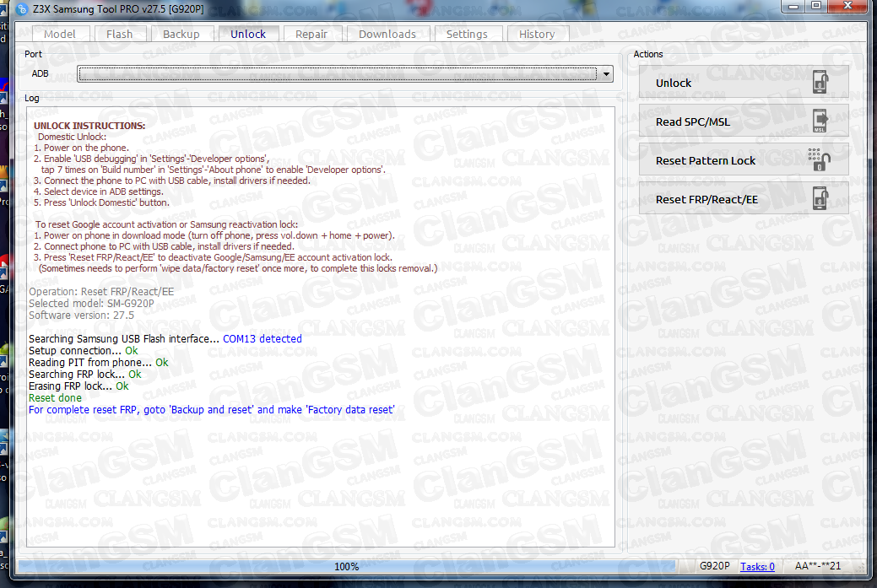Click the 'For complete reset FRP' log line

(211, 410)
